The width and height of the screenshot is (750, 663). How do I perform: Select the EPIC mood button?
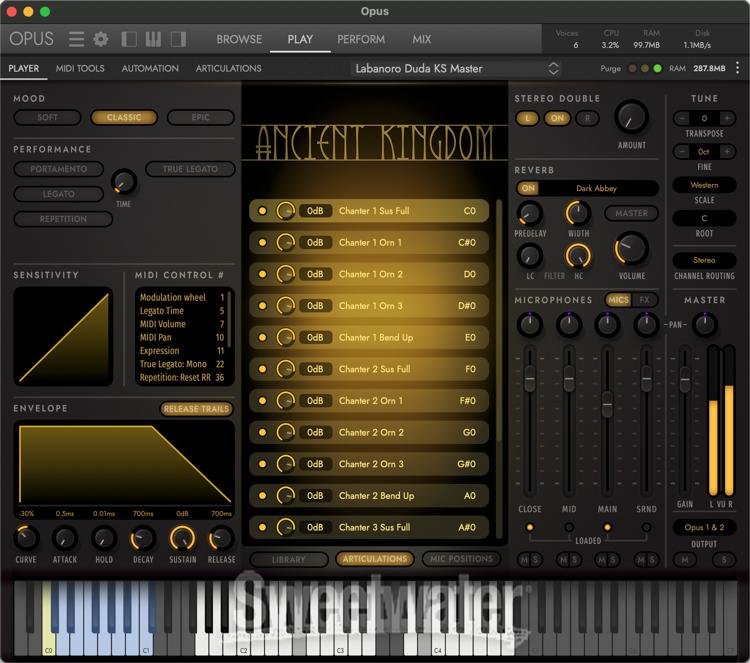[x=201, y=117]
